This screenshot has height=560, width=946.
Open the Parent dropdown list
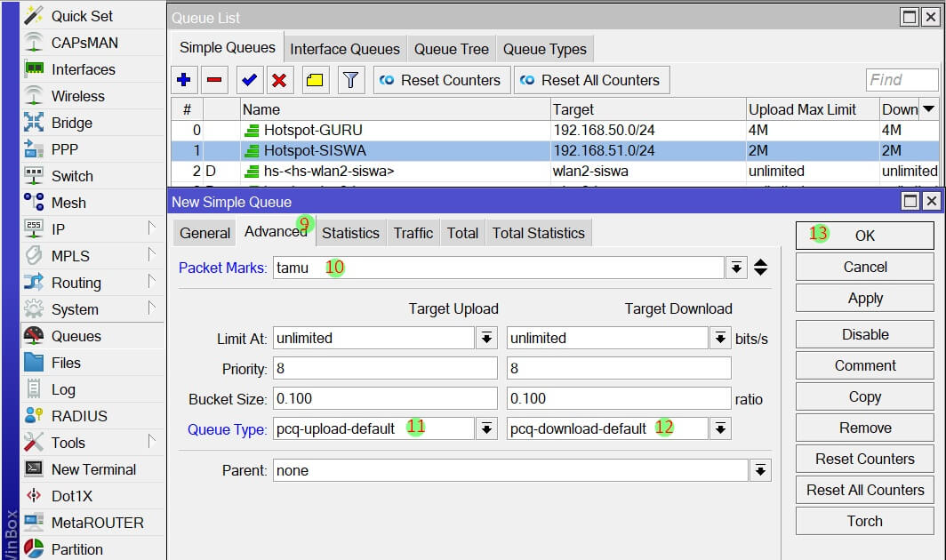760,471
